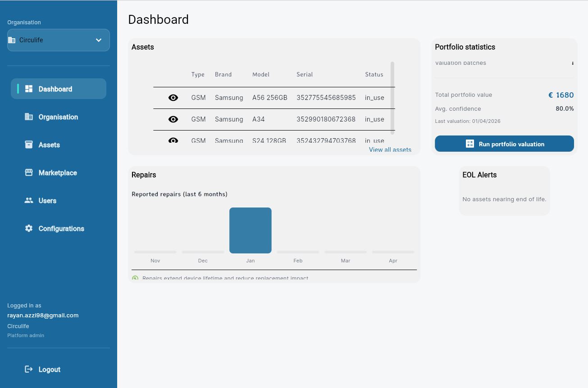This screenshot has width=588, height=388.
Task: Click the Assets table vertical scrollbar
Action: pos(392,98)
